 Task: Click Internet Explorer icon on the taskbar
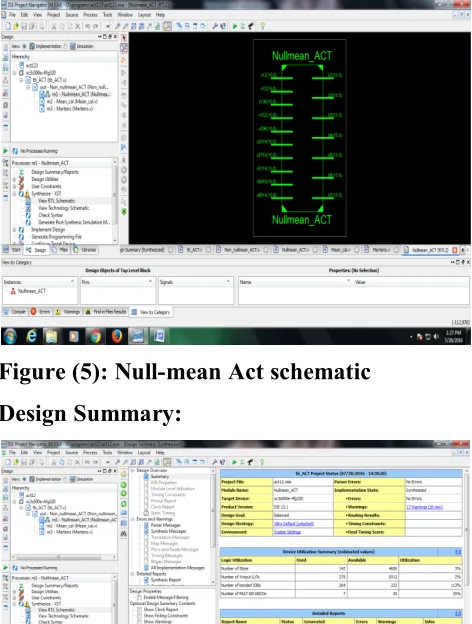[x=31, y=336]
